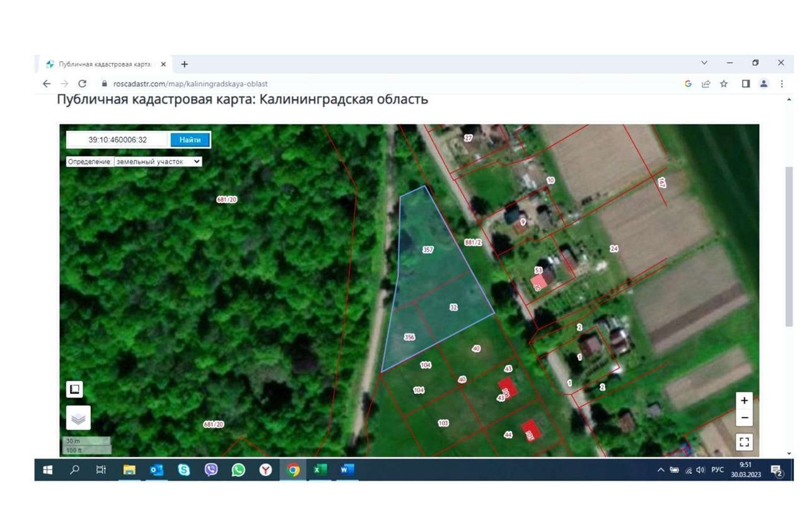This screenshot has height=532, width=807.
Task: Open the Windows Start menu
Action: coord(47,470)
